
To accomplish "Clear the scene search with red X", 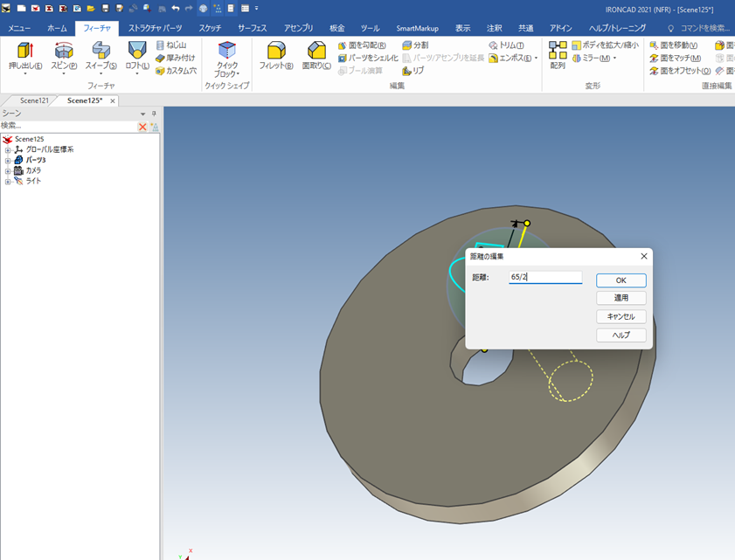I will tap(142, 127).
